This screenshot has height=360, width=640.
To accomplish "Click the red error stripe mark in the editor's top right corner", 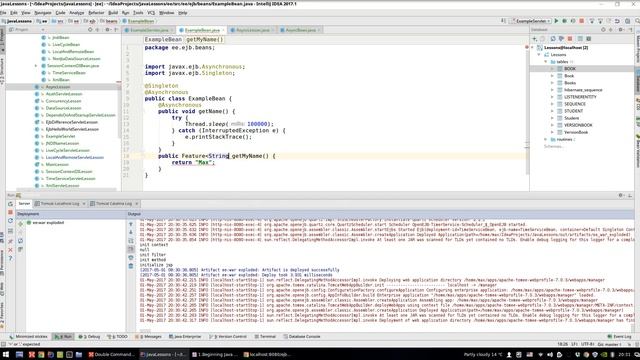I will pos(527,48).
